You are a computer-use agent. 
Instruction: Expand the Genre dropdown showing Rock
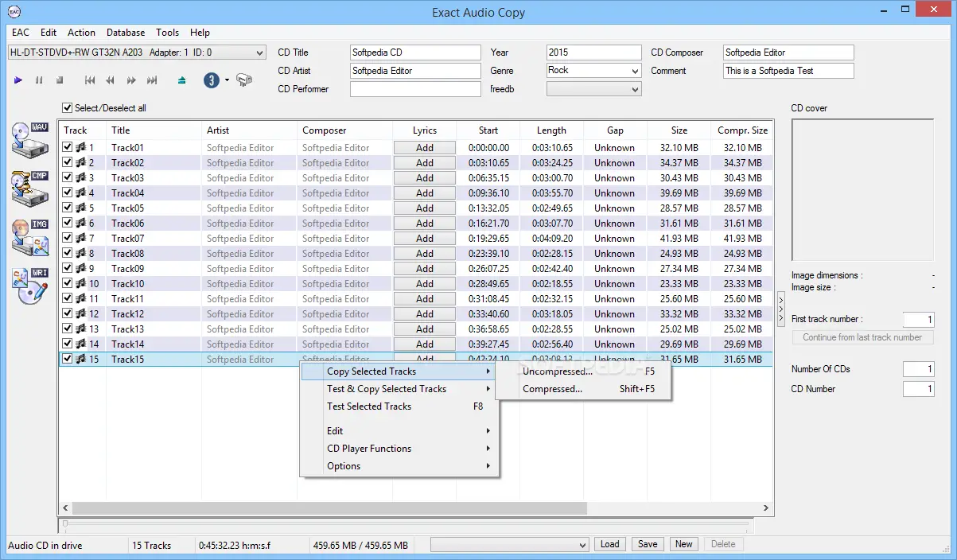[x=634, y=71]
